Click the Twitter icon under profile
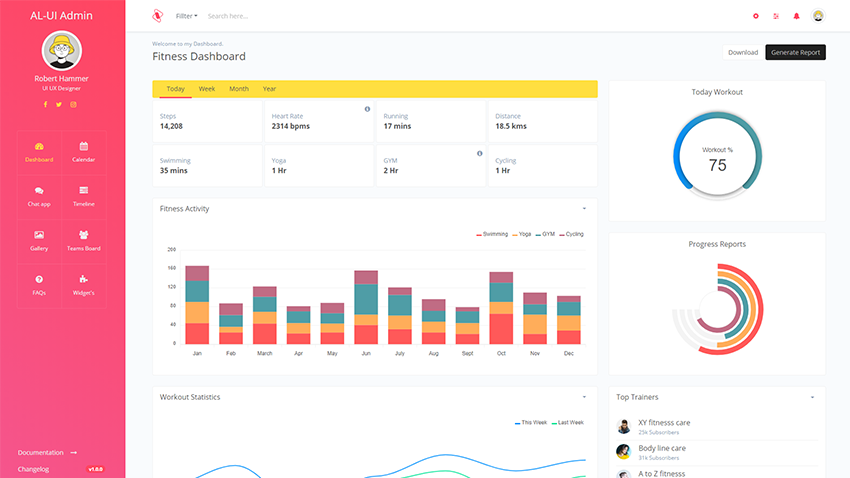The image size is (850, 478). (59, 104)
